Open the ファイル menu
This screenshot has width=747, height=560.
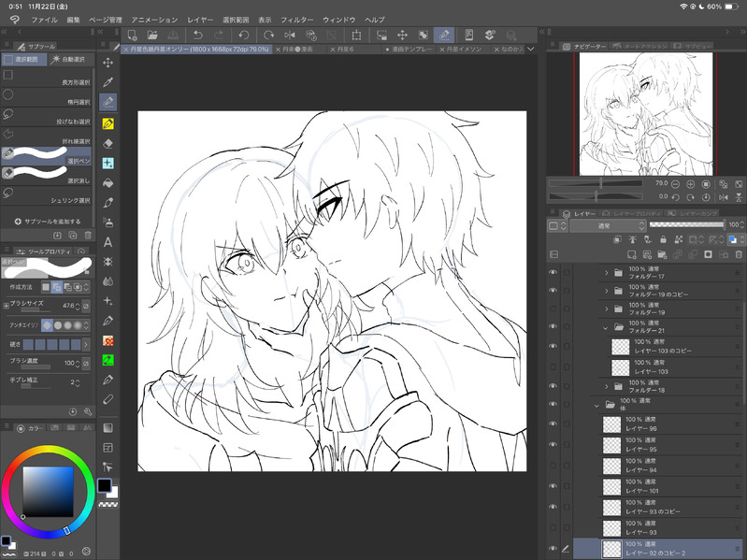44,20
